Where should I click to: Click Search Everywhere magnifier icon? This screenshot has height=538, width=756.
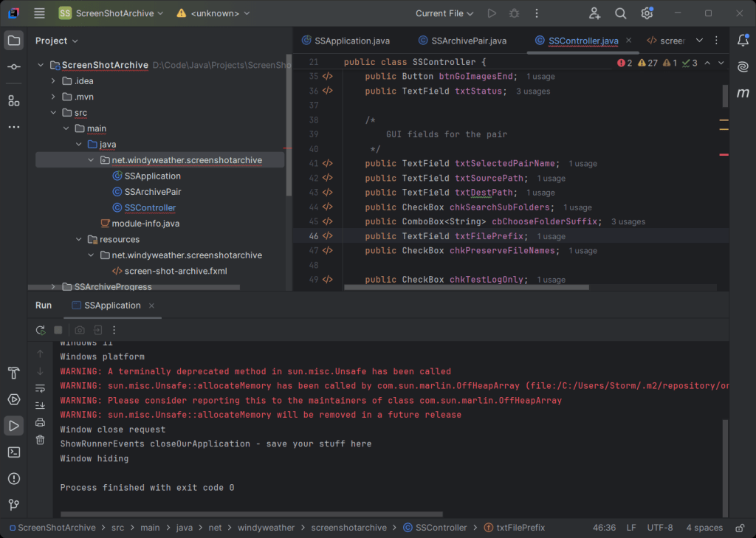(621, 13)
